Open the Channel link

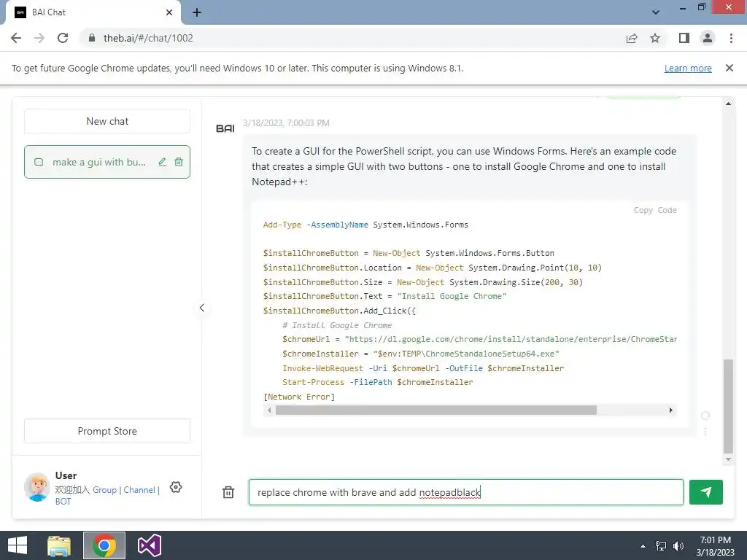(x=139, y=490)
